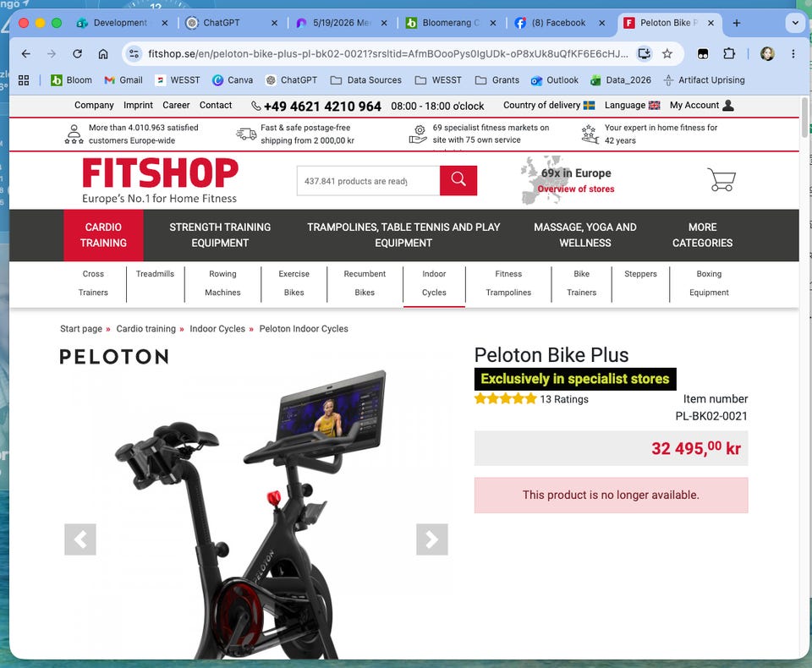812x668 pixels.
Task: Open the Gmail bookmark
Action: point(123,80)
